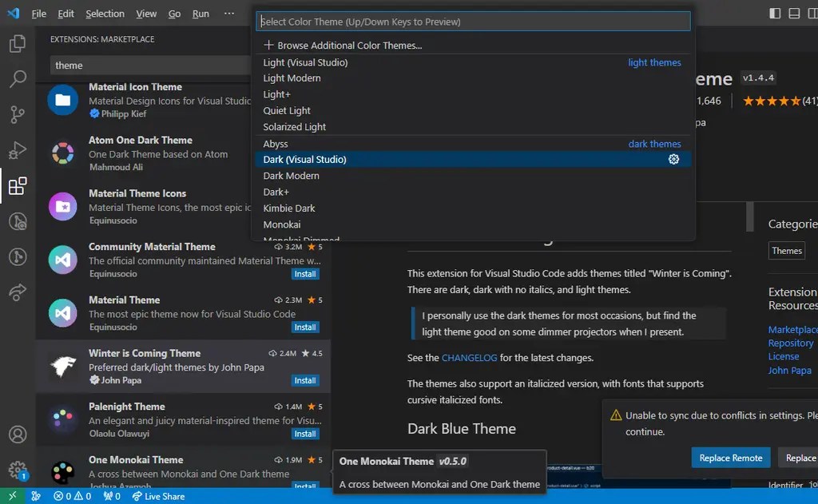Open the Accounts icon
Image resolution: width=818 pixels, height=504 pixels.
point(18,434)
